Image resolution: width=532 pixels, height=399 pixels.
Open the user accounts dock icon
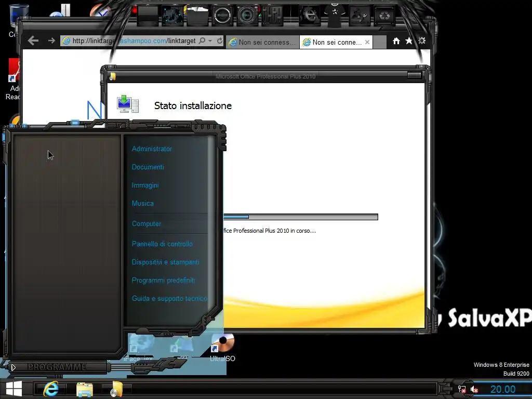pyautogui.click(x=360, y=15)
